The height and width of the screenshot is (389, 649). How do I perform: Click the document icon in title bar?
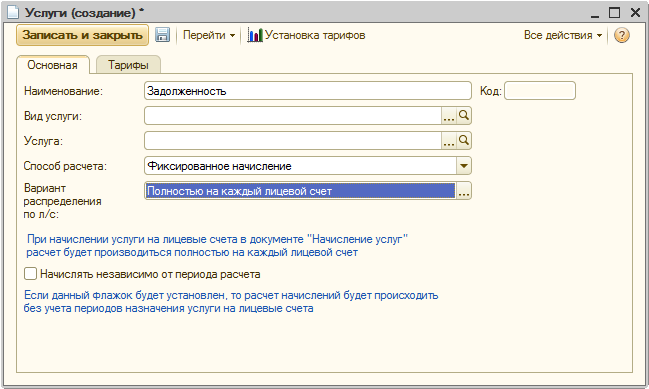13,12
